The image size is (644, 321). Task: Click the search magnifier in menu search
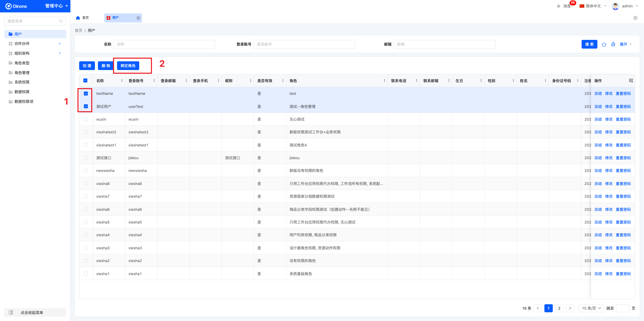coord(61,21)
